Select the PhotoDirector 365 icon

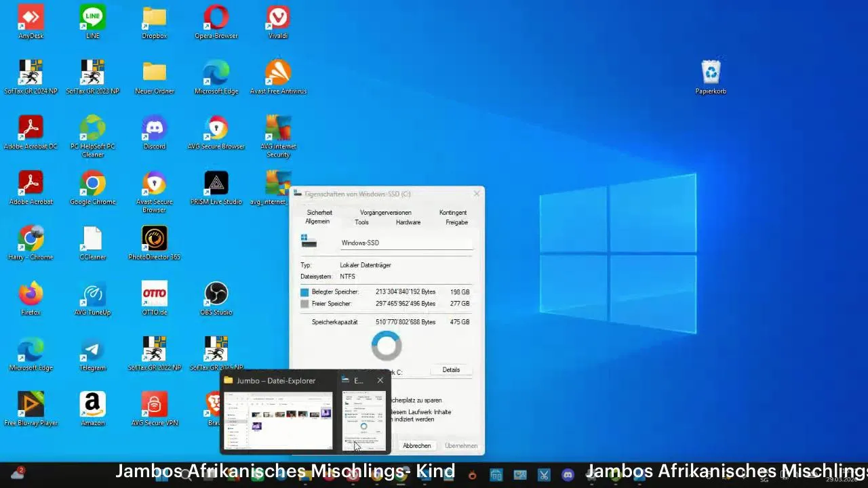[x=155, y=243]
